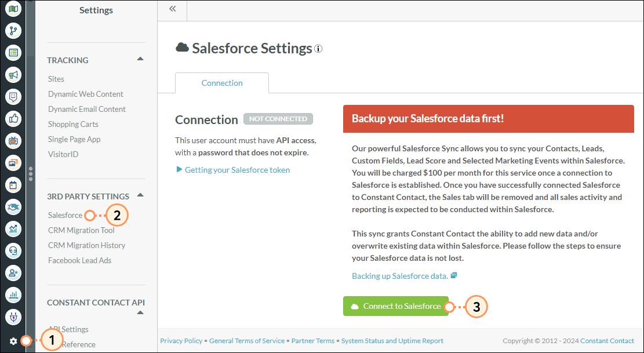Viewport: 644px width, 353px height.
Task: Click the settings gear icon
Action: point(13,341)
